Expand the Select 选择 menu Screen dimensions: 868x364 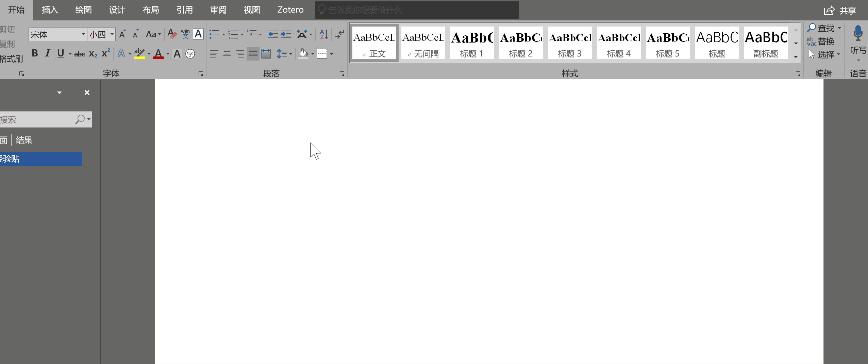click(x=824, y=54)
